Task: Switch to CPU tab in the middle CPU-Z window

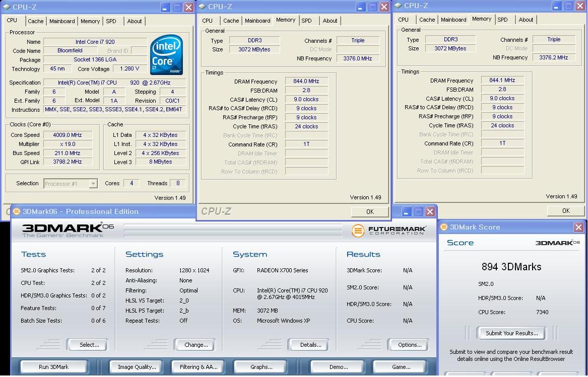Action: click(208, 21)
